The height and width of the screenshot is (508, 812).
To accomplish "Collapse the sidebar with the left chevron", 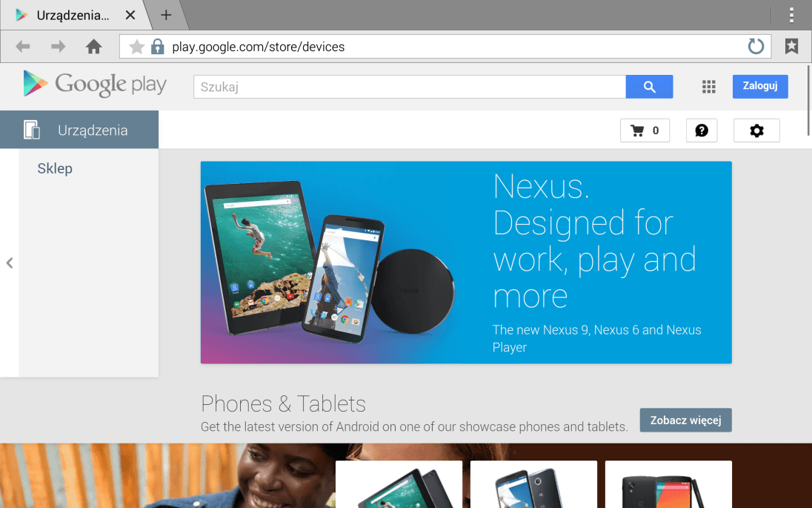I will (10, 263).
